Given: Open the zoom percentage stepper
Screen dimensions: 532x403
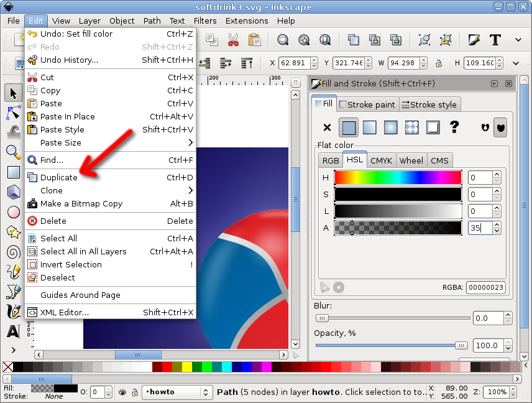Looking at the screenshot, I should click(x=513, y=392).
